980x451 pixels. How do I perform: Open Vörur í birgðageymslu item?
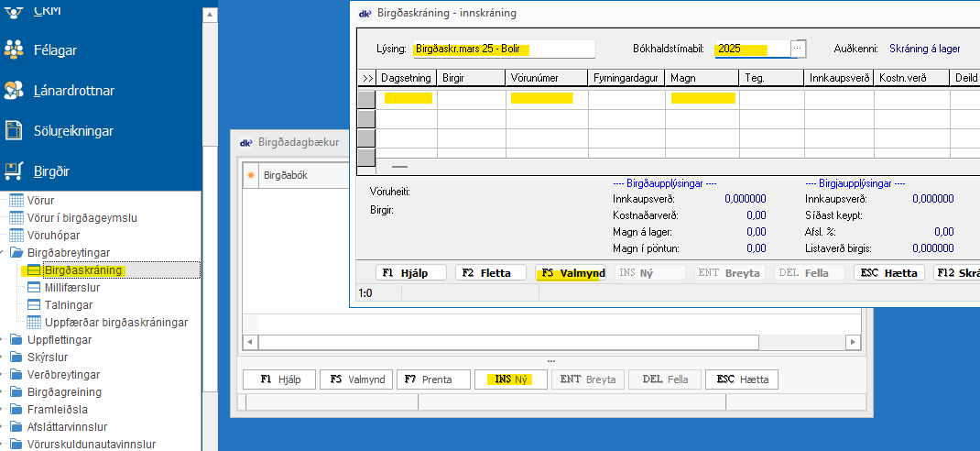click(x=90, y=218)
